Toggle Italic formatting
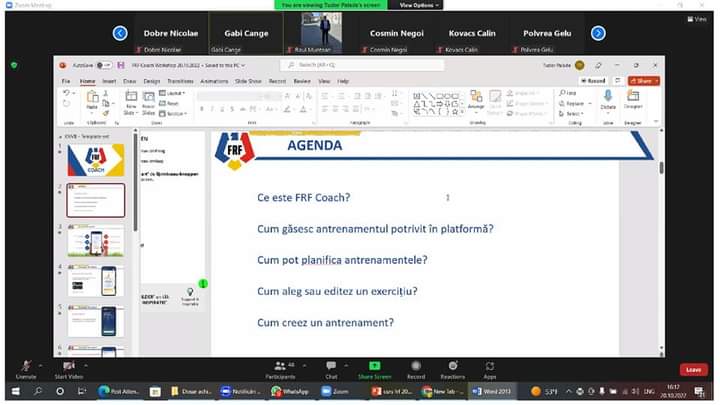 [212, 109]
